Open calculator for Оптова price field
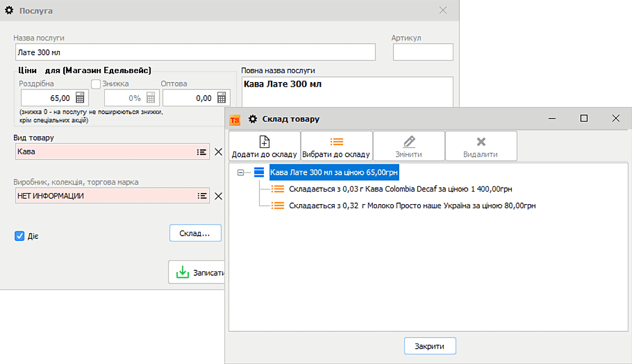This screenshot has width=632, height=364. [x=222, y=98]
